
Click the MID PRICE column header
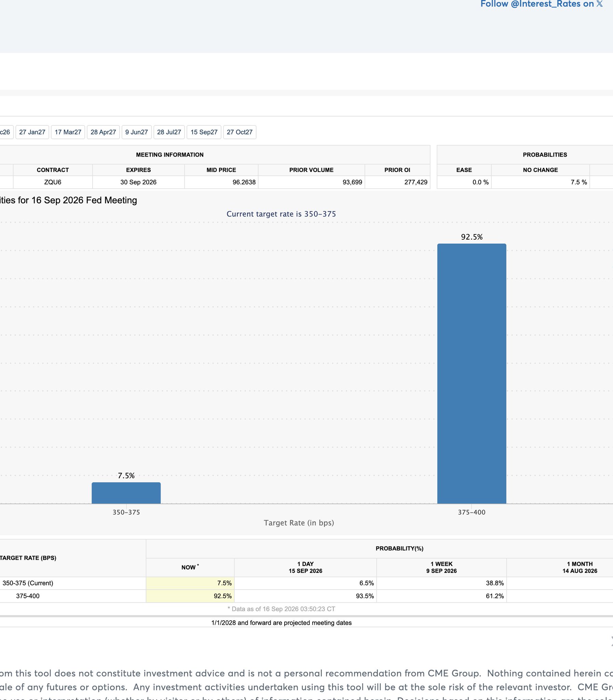pyautogui.click(x=221, y=170)
